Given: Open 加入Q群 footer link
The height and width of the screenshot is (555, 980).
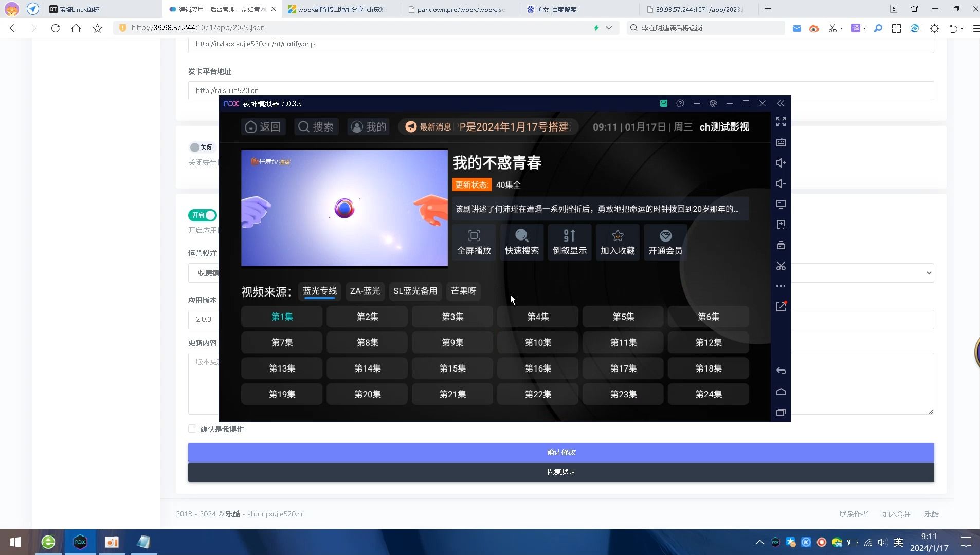Looking at the screenshot, I should 896,514.
